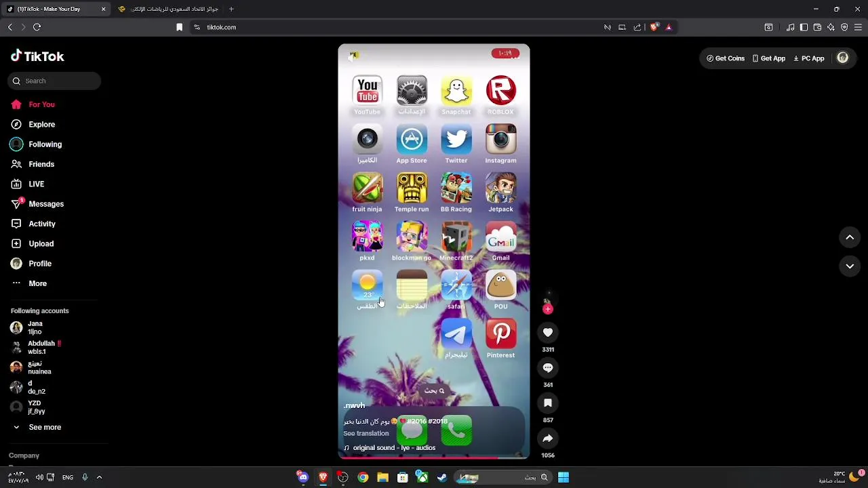Image resolution: width=868 pixels, height=488 pixels.
Task: Open the YZD jf_8yy account
Action: pos(28,407)
